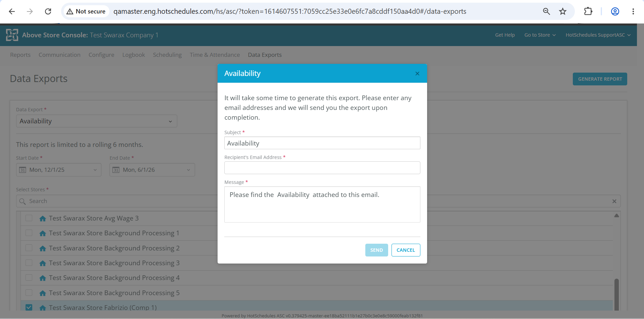Image resolution: width=644 pixels, height=319 pixels.
Task: Check Test Swarax Store Avg Wage 3
Action: (x=29, y=218)
